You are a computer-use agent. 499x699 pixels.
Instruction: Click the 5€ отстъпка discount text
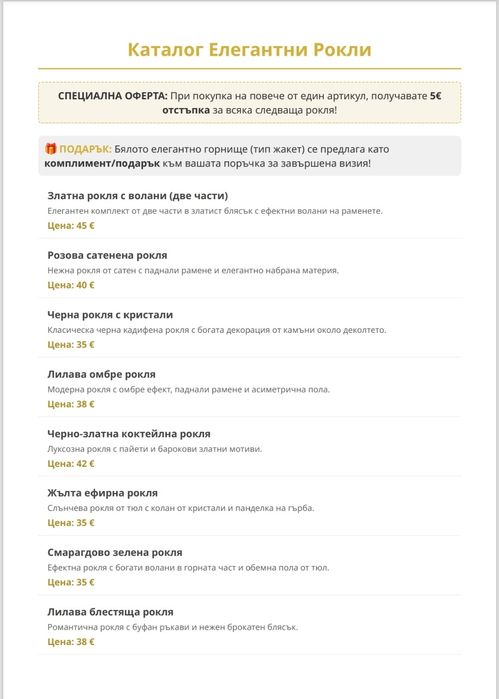302,103
